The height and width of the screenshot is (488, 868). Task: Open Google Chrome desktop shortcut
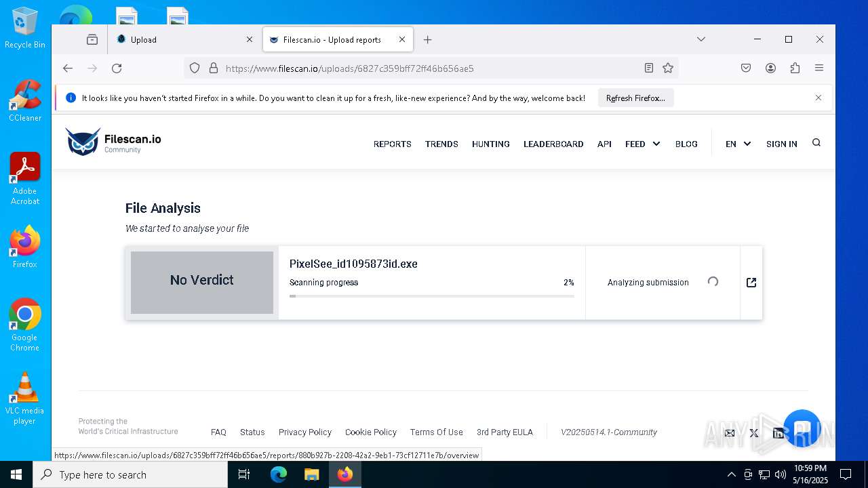25,325
